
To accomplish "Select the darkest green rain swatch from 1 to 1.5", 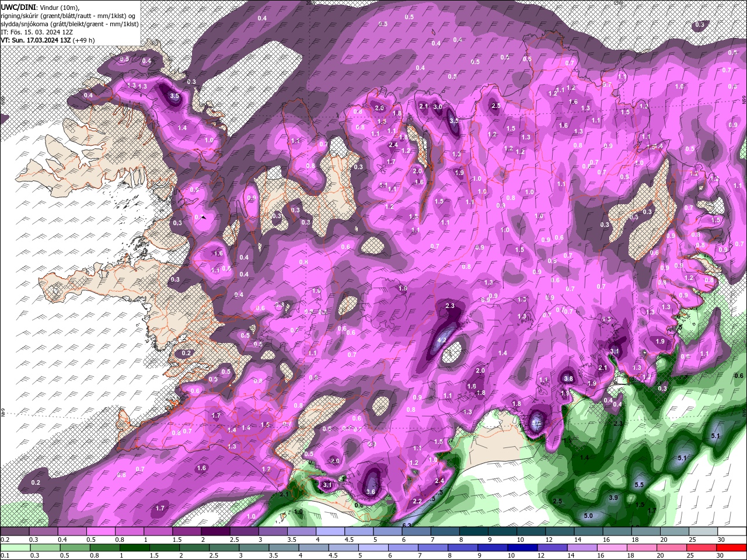I will click(x=134, y=548).
